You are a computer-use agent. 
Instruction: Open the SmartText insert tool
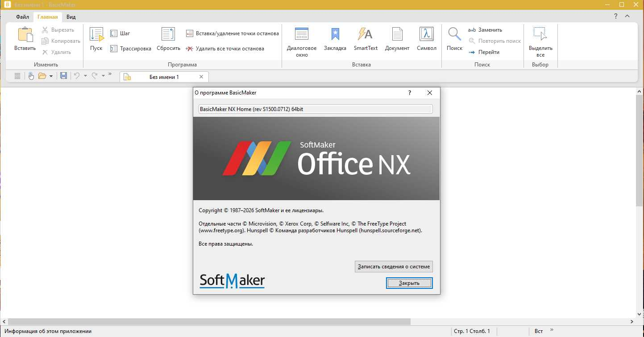(x=366, y=34)
